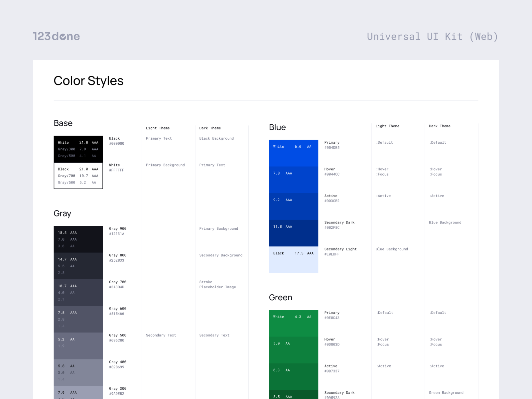Click the Universal UI Kit (Web) title
The width and height of the screenshot is (532, 399).
pos(432,37)
